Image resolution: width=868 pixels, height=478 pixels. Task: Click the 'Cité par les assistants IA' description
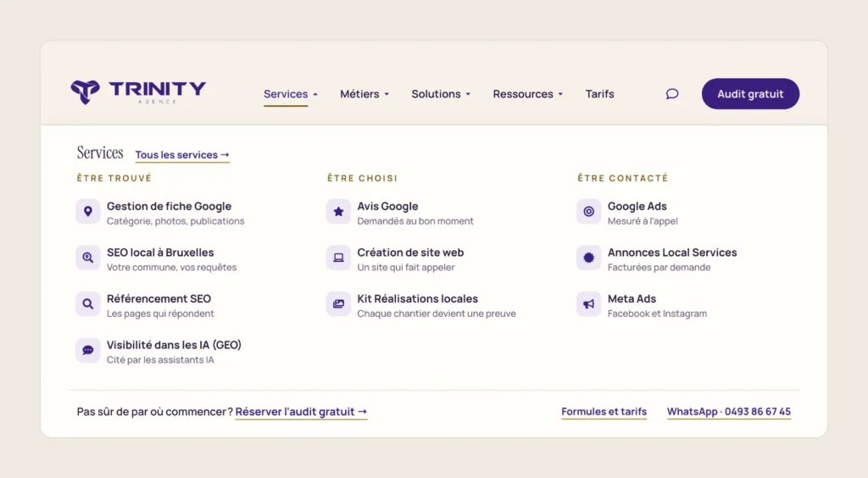(x=160, y=360)
